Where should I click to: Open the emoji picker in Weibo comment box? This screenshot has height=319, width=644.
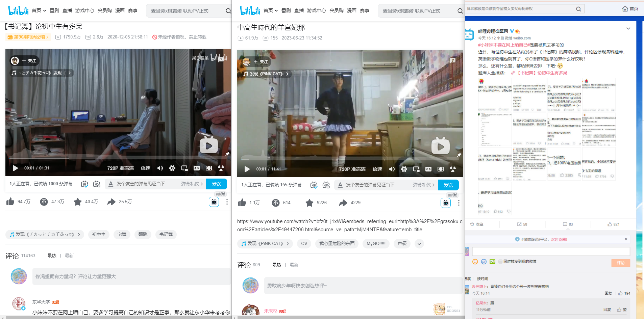[x=475, y=262]
